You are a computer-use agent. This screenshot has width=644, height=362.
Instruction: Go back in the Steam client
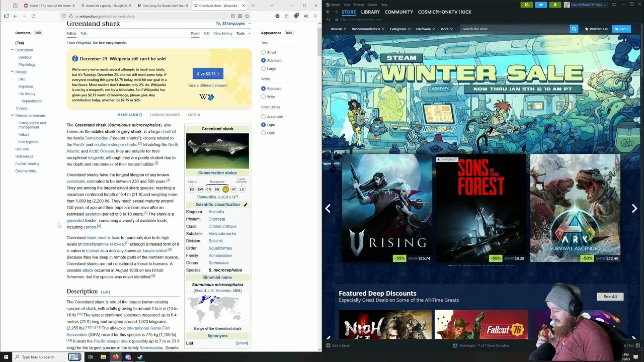[x=328, y=12]
